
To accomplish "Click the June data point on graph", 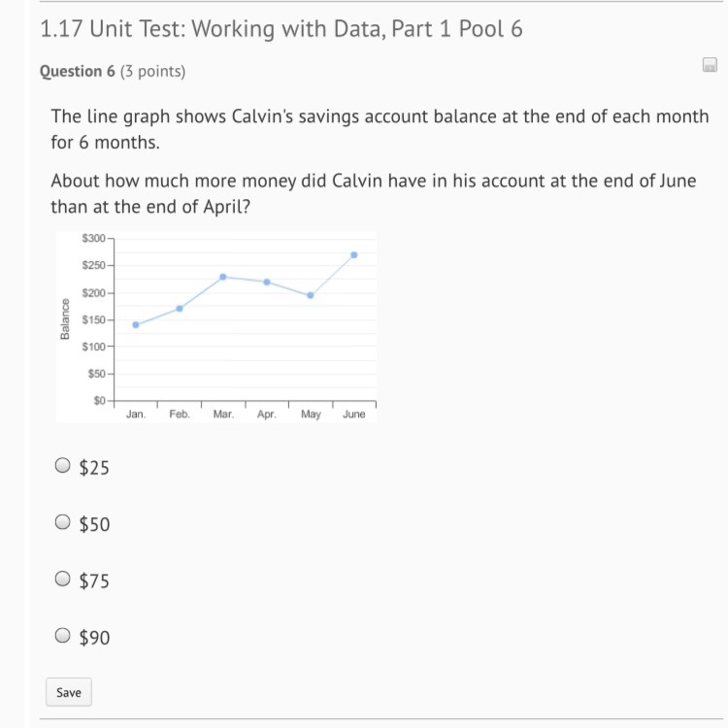I will tap(354, 255).
